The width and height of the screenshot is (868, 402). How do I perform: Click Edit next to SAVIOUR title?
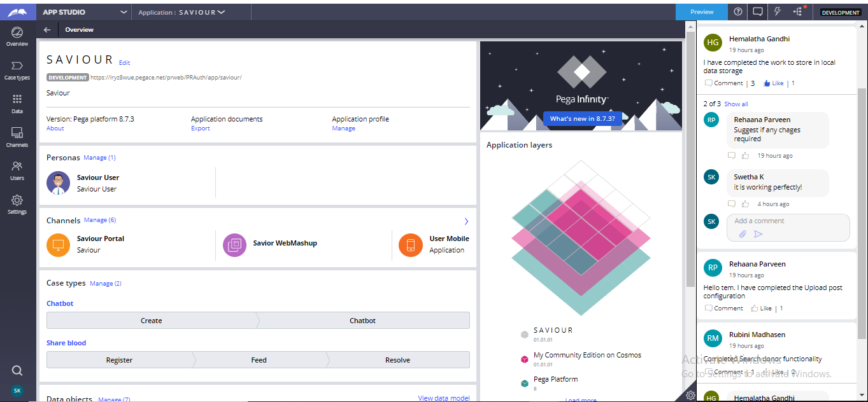[x=125, y=63]
